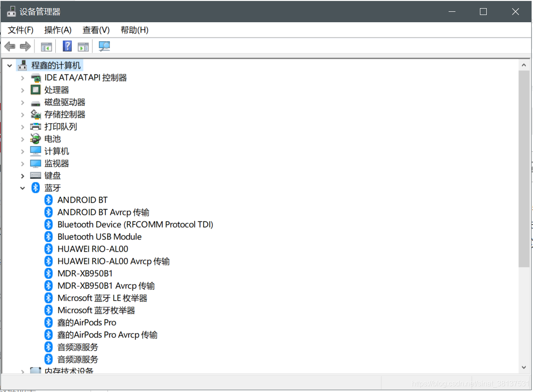Screen dimensions: 533x392
Task: Click Bluetooth icon beside Microsoft 蓝牙枚举器
Action: 49,310
